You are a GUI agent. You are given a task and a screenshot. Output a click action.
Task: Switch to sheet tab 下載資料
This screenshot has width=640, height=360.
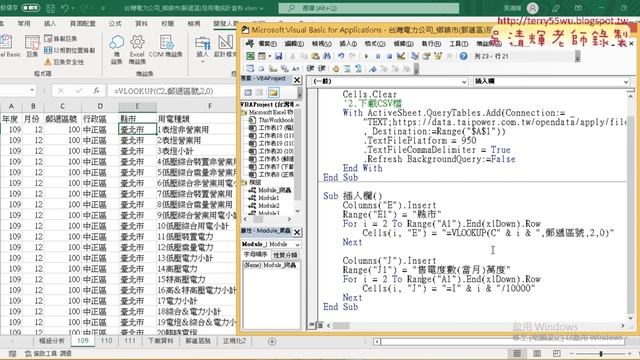(160, 340)
